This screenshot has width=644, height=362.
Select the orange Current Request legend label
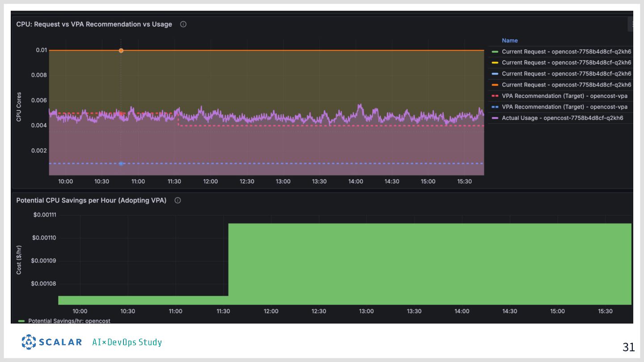pos(566,85)
